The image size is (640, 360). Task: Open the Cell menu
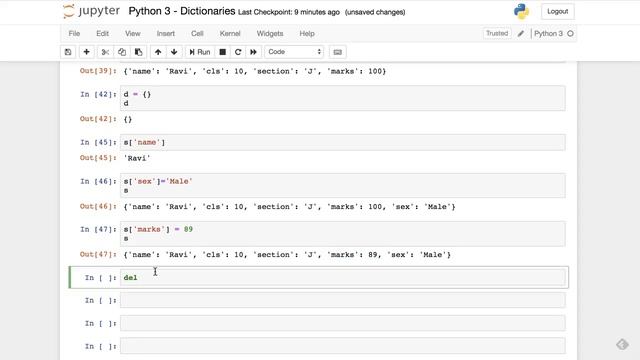pos(197,33)
